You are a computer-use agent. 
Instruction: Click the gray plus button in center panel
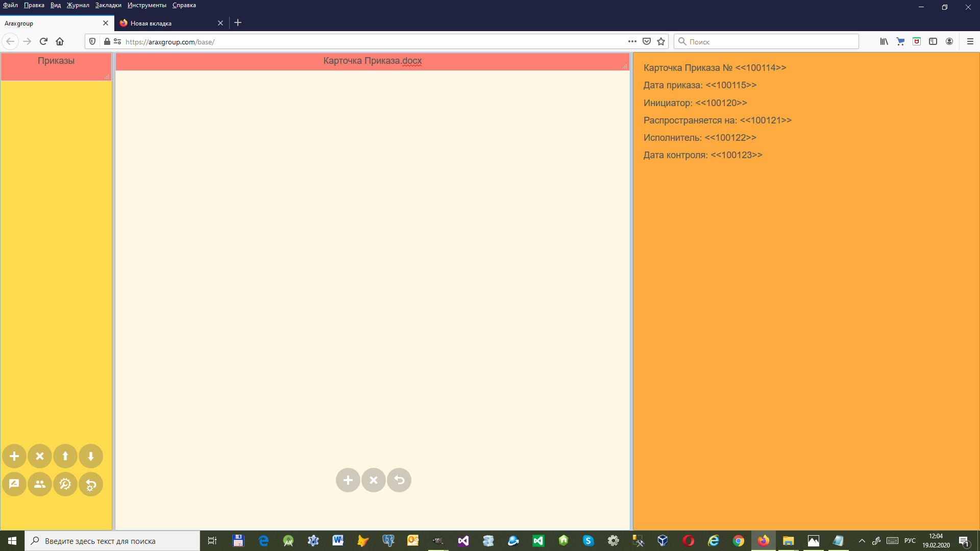point(348,480)
